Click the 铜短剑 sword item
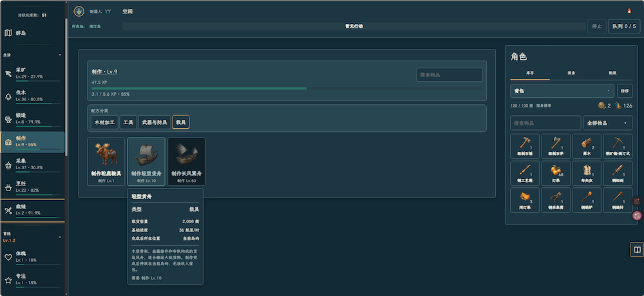This screenshot has height=296, width=644. tap(618, 173)
